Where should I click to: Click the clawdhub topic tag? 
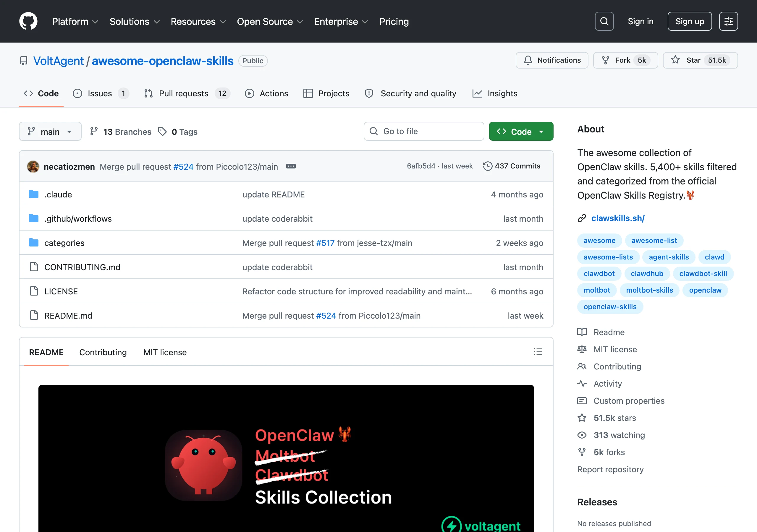tap(647, 274)
